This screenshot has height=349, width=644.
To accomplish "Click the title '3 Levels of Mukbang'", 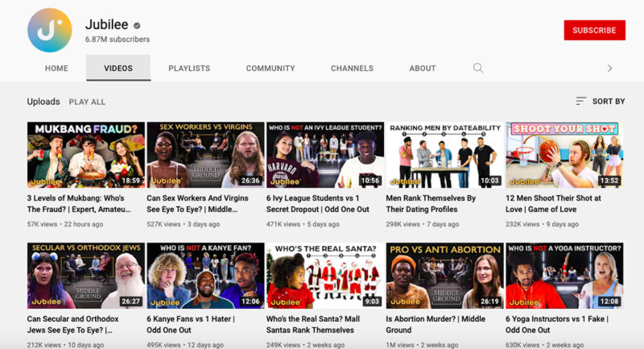I will point(79,203).
